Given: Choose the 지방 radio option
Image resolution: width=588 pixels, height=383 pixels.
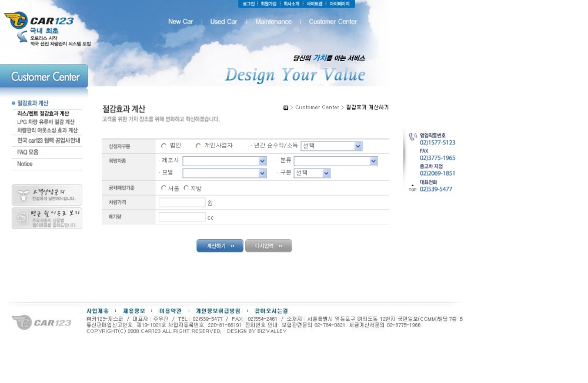Looking at the screenshot, I should coord(186,188).
